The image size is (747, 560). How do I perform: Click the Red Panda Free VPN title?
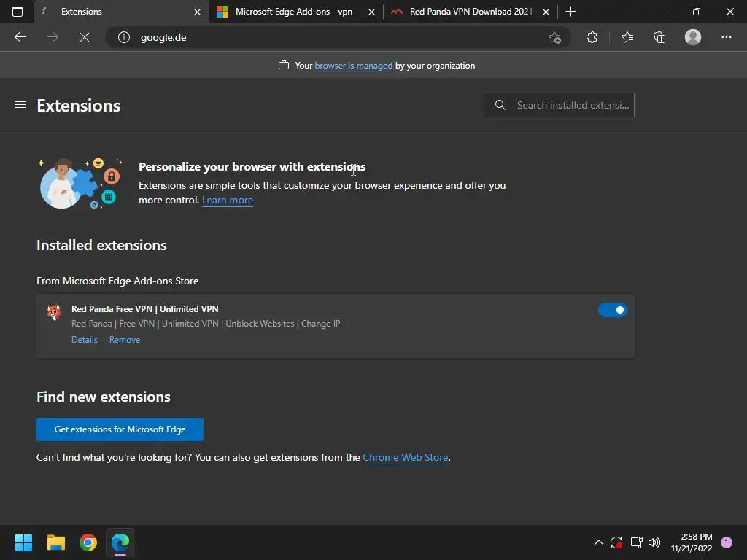pyautogui.click(x=145, y=309)
